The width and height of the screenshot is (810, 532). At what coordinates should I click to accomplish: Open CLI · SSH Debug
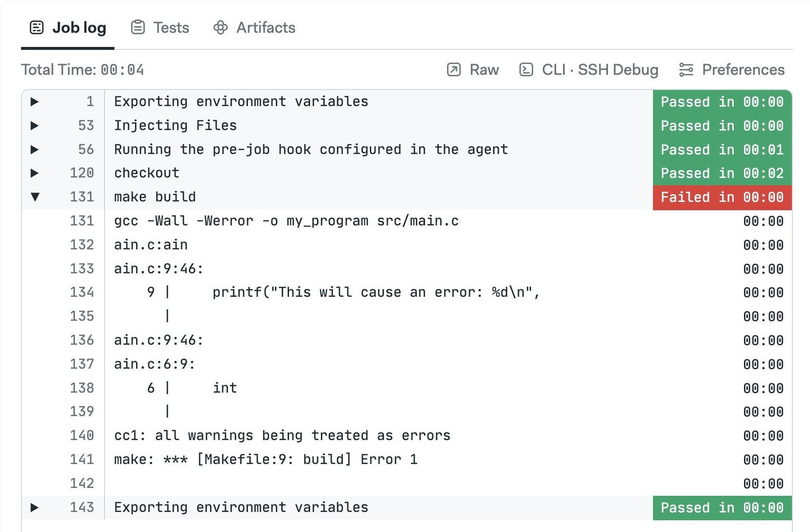pos(588,70)
